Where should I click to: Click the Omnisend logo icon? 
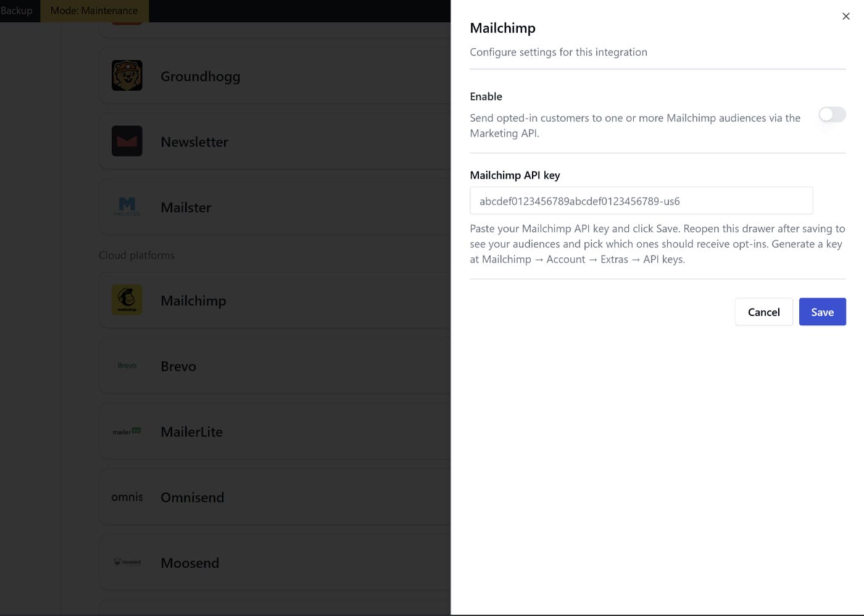pos(127,496)
